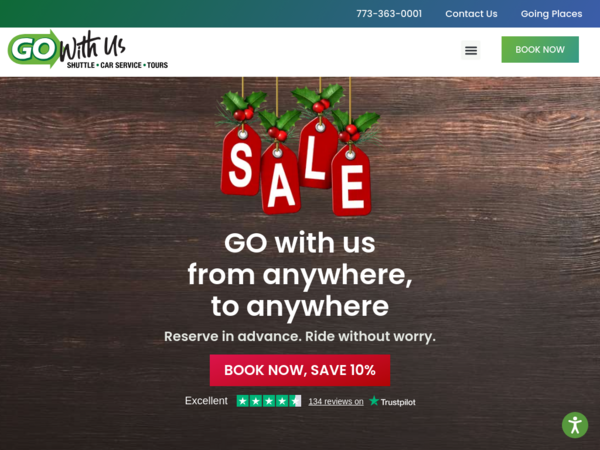Click BOOK NOW, SAVE 10% button

(x=300, y=370)
